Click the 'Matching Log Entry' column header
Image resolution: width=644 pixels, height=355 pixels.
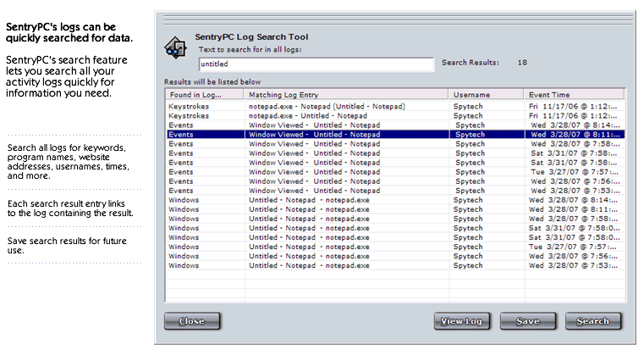[345, 94]
